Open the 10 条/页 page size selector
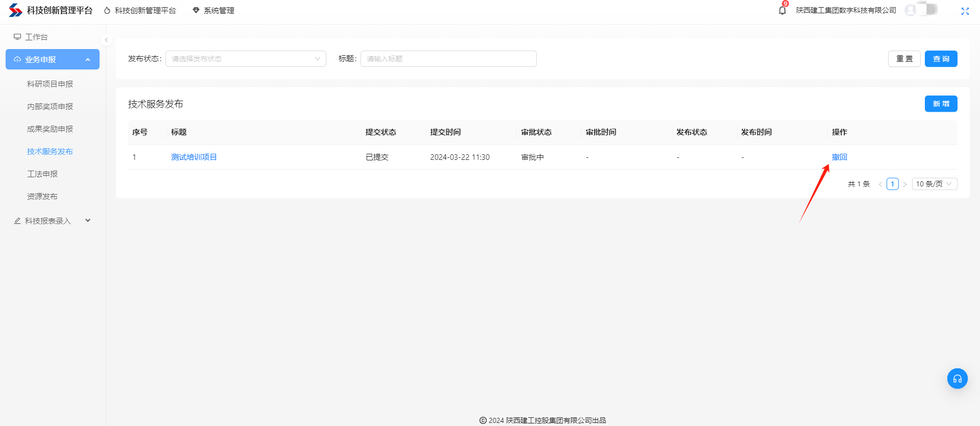Screen dimensions: 980x426 coord(934,184)
